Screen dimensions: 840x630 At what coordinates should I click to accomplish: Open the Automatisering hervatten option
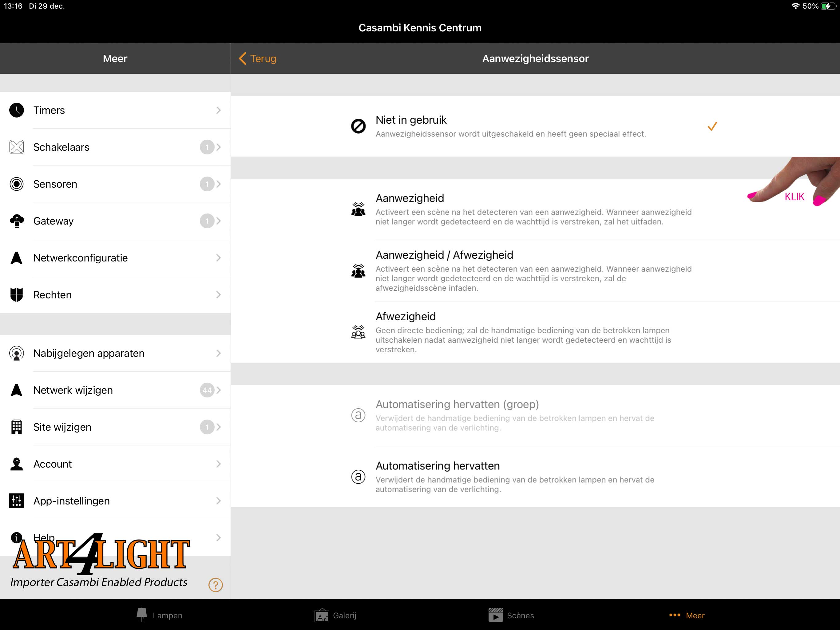pos(536,476)
